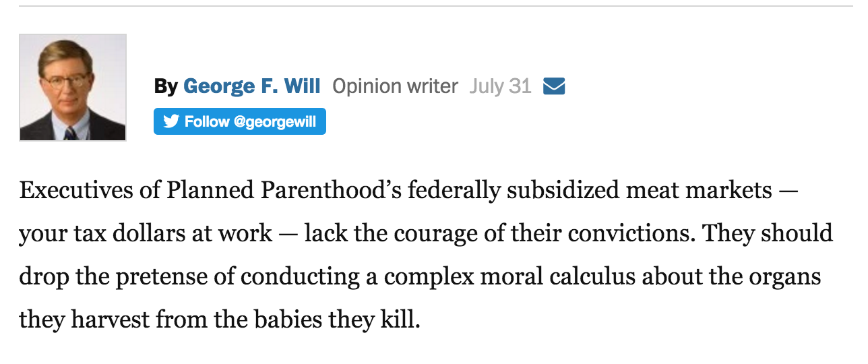Click the "By" byline prefix
The width and height of the screenshot is (868, 364).
coord(166,87)
